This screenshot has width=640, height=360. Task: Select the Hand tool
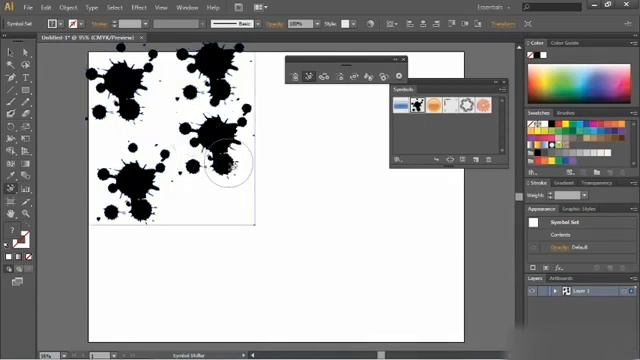coord(11,213)
